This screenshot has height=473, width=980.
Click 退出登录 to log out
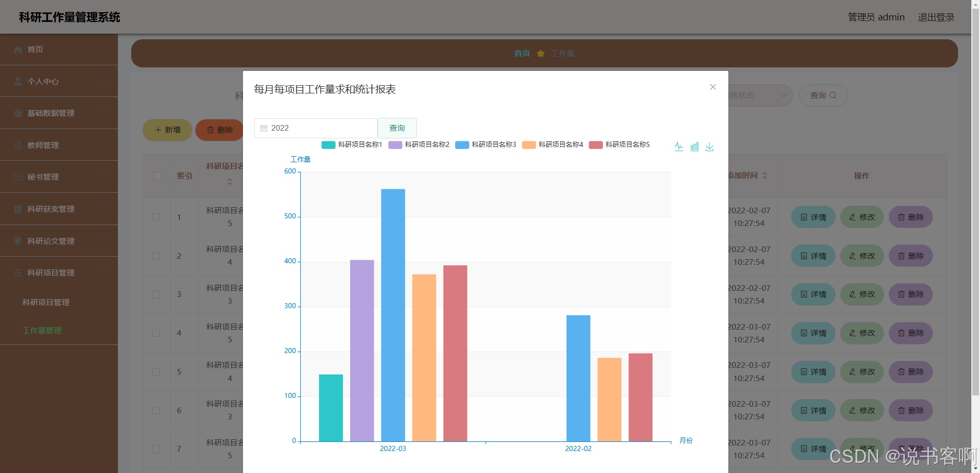(936, 17)
